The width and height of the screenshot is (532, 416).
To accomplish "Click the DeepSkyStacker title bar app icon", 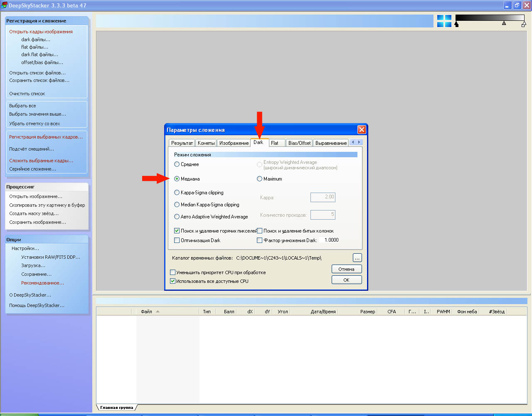I will pos(5,5).
